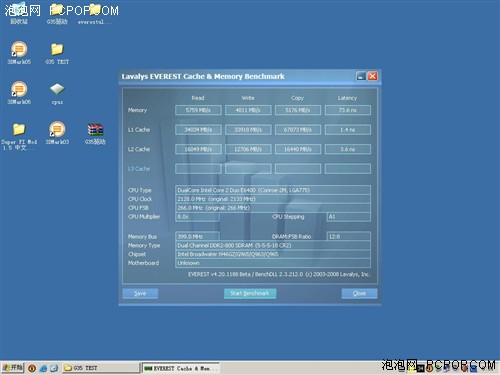Click Motherboard field showing Unknown
Viewport: 500px width, 375px height.
click(273, 263)
